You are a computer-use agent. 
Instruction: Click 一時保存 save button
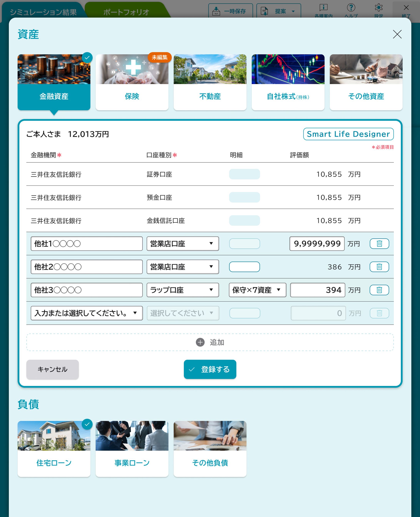[230, 11]
